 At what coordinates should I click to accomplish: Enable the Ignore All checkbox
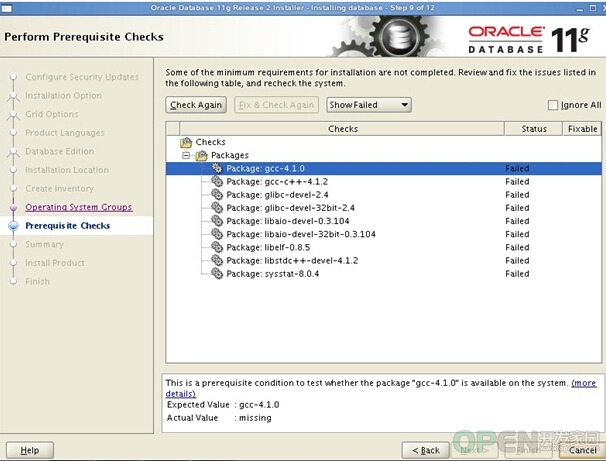point(553,105)
